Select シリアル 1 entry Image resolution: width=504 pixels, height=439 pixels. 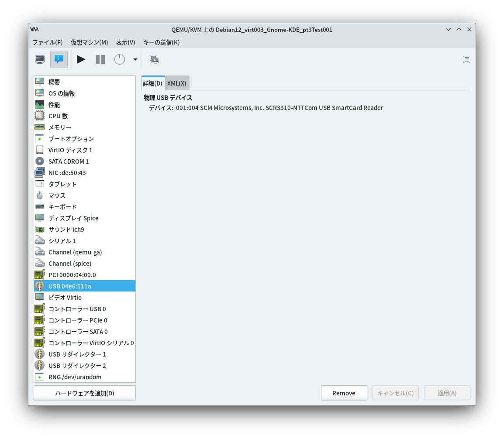point(85,241)
